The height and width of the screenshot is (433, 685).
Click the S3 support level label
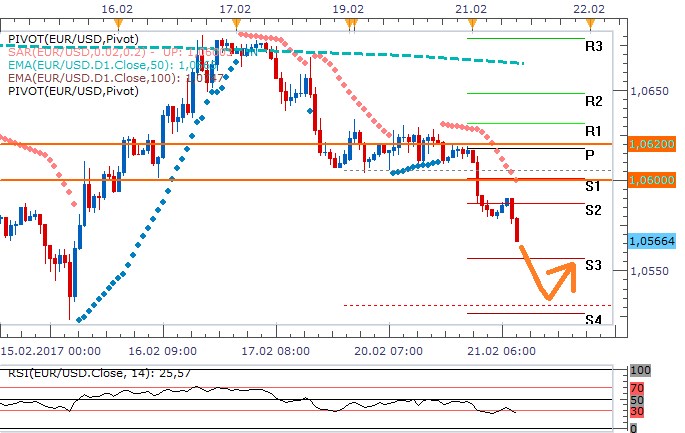593,266
